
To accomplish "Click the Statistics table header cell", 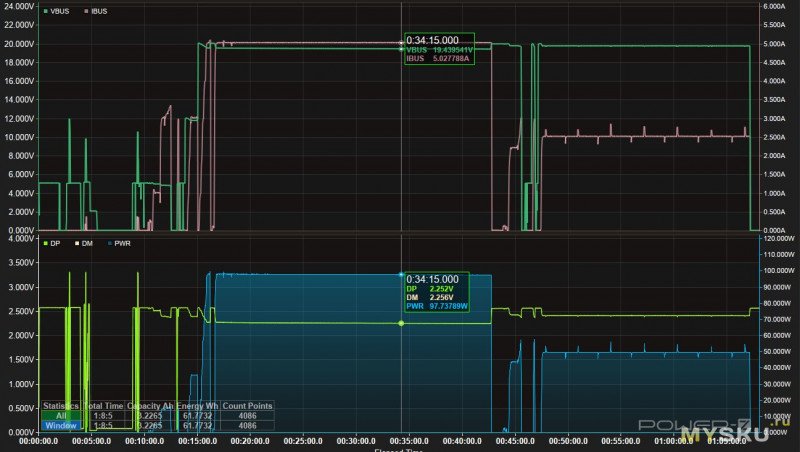I will point(60,405).
